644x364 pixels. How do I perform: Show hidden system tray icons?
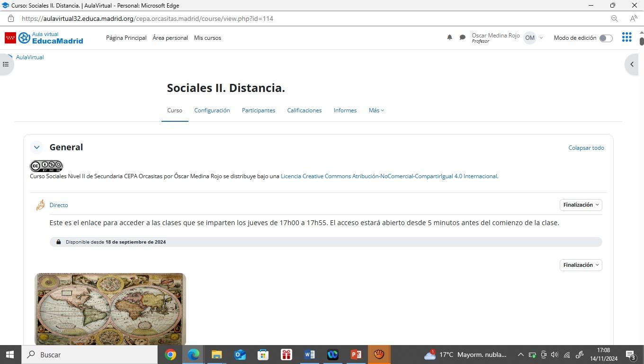[x=520, y=355]
